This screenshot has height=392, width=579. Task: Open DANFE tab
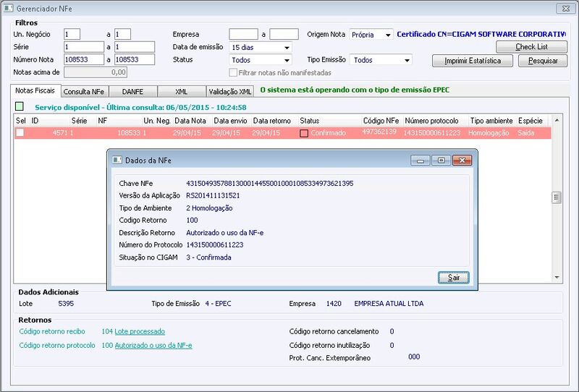(x=132, y=92)
